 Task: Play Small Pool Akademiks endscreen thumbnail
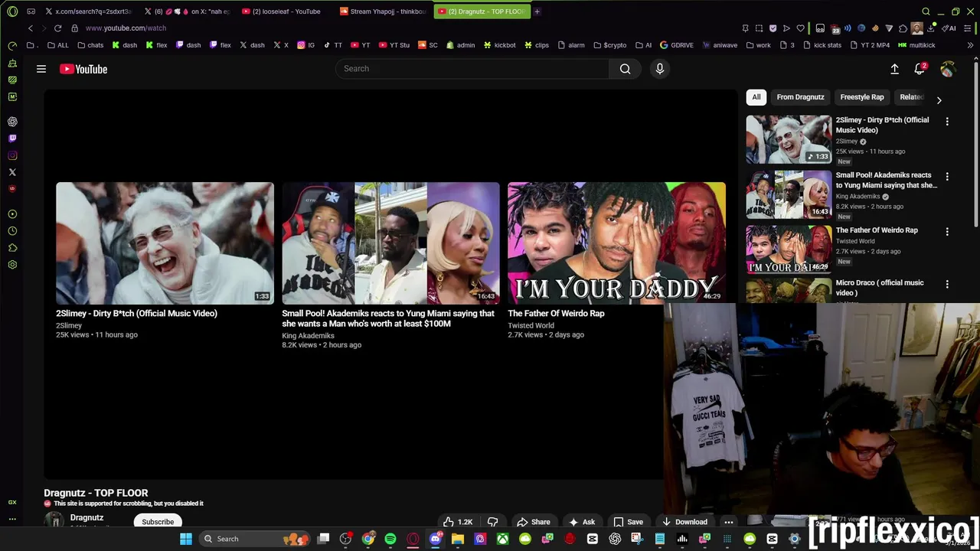390,243
